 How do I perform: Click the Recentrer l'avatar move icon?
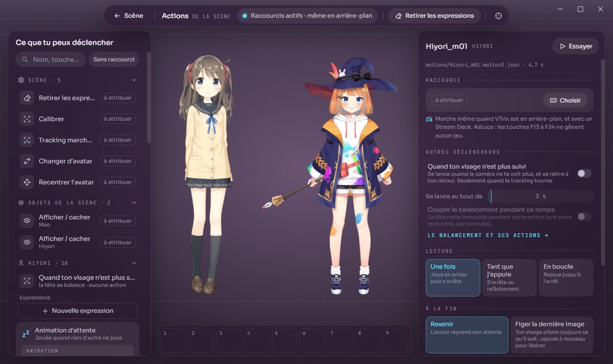[27, 182]
